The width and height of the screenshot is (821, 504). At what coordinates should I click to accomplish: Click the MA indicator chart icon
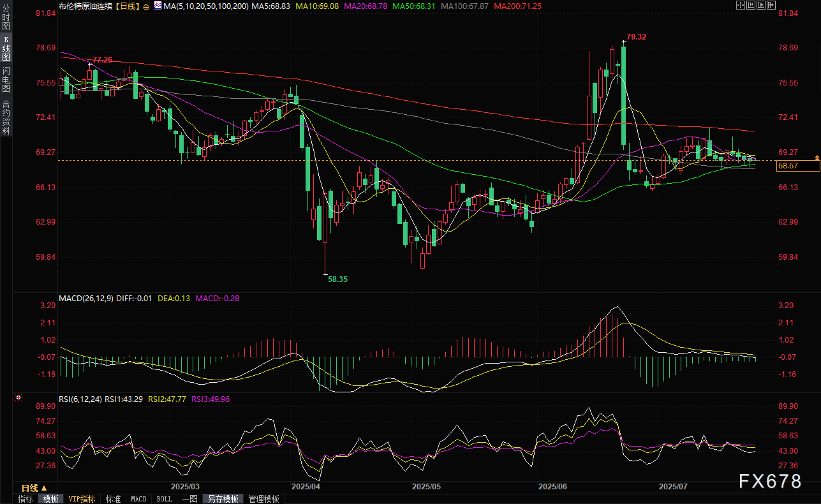coord(158,6)
